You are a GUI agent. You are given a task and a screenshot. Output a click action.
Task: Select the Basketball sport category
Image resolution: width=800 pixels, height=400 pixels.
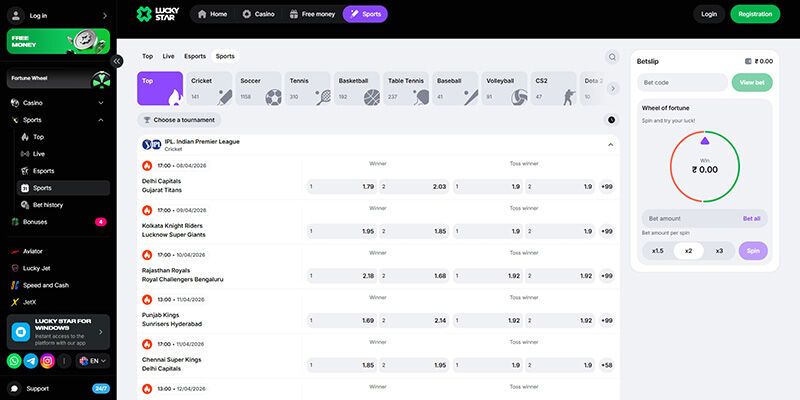coord(357,88)
